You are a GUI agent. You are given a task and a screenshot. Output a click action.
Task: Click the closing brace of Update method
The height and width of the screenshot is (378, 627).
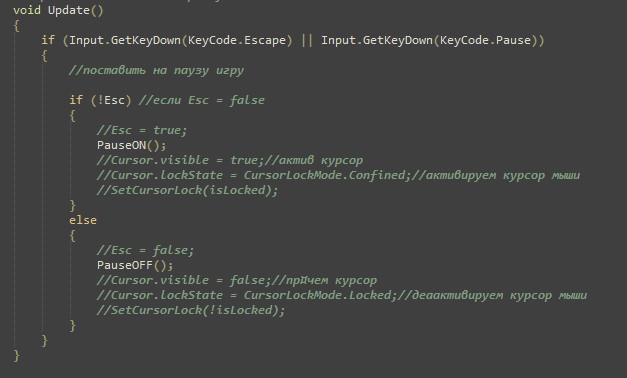click(x=16, y=355)
